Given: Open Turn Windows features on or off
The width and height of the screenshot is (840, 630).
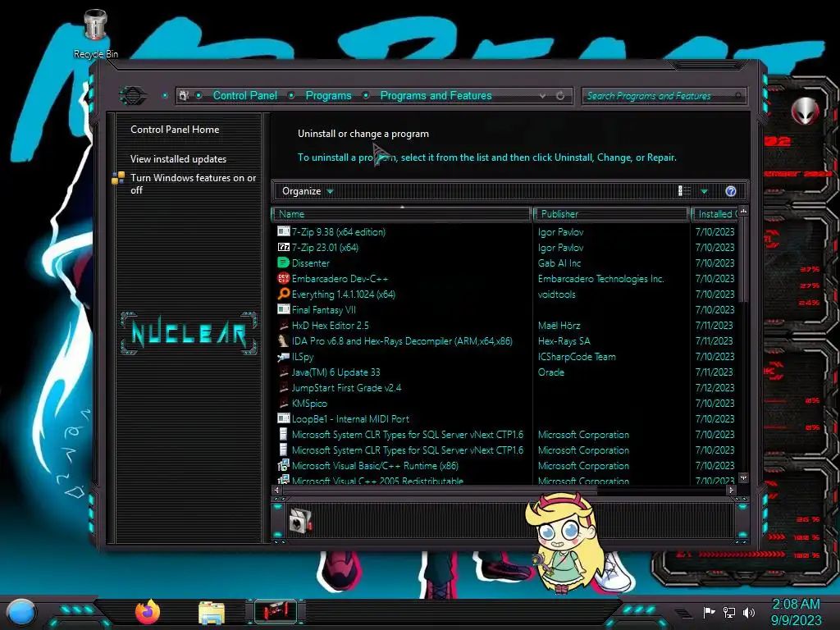Looking at the screenshot, I should click(193, 184).
